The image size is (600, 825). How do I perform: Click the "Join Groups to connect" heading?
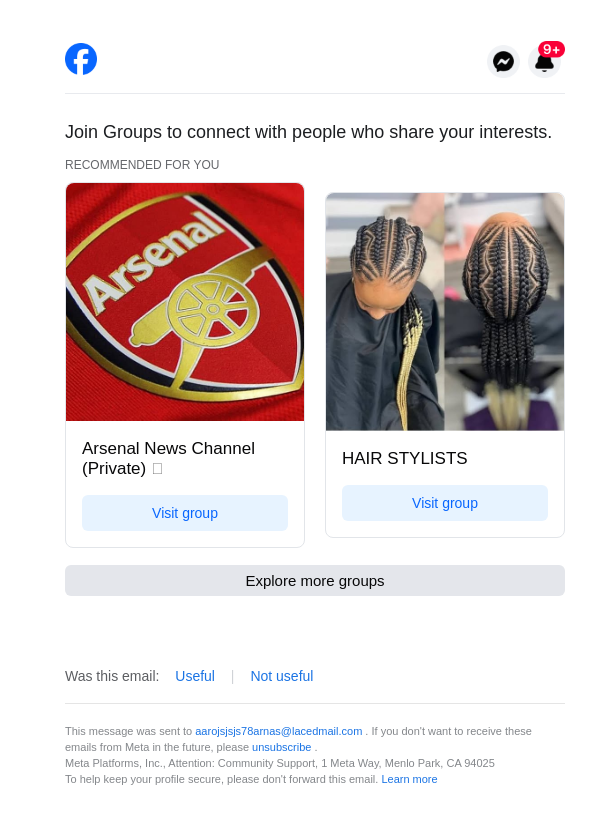308,132
